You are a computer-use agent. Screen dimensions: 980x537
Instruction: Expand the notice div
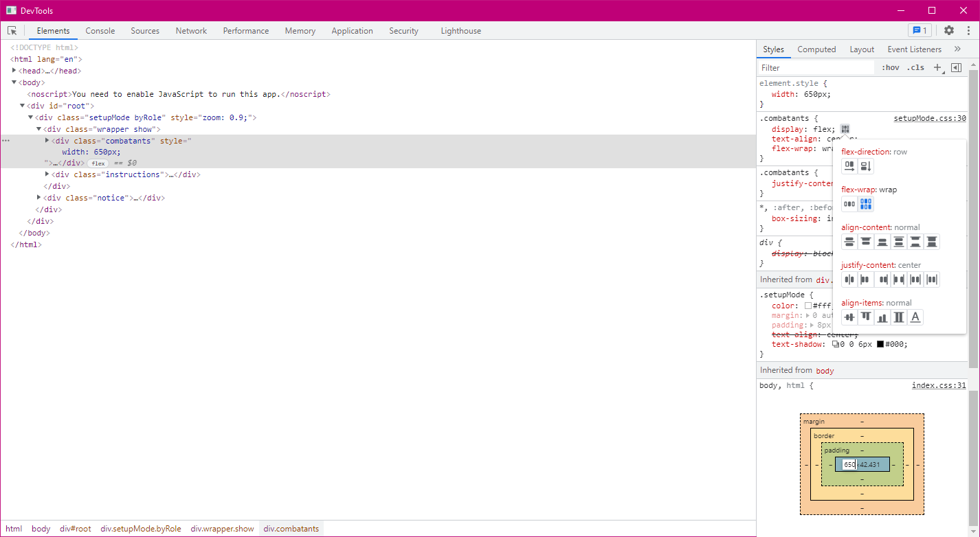[39, 198]
